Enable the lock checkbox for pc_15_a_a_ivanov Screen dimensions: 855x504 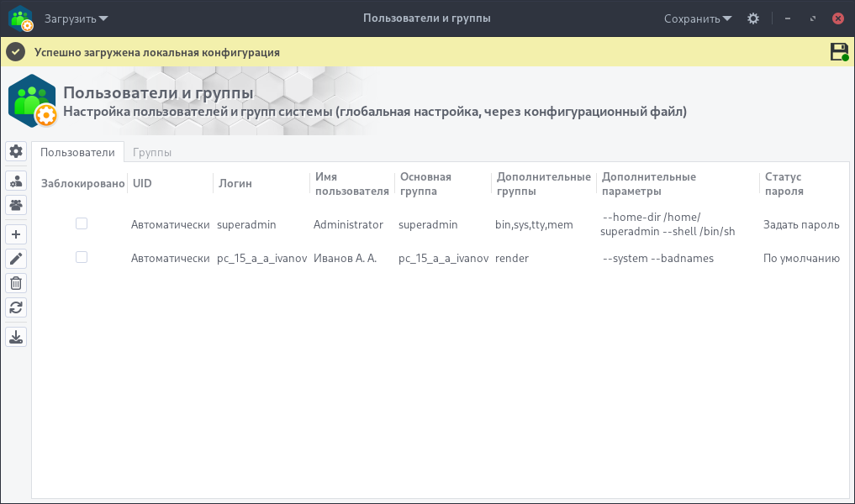(81, 257)
